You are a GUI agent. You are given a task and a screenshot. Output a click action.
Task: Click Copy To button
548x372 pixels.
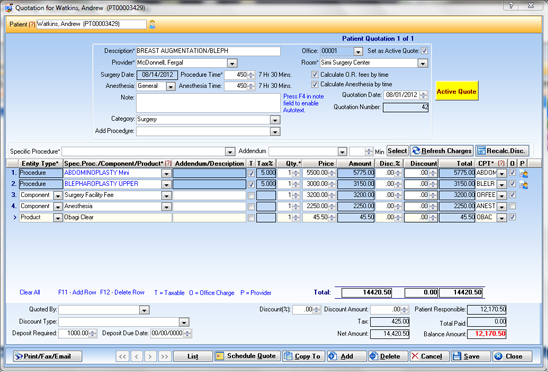(304, 356)
